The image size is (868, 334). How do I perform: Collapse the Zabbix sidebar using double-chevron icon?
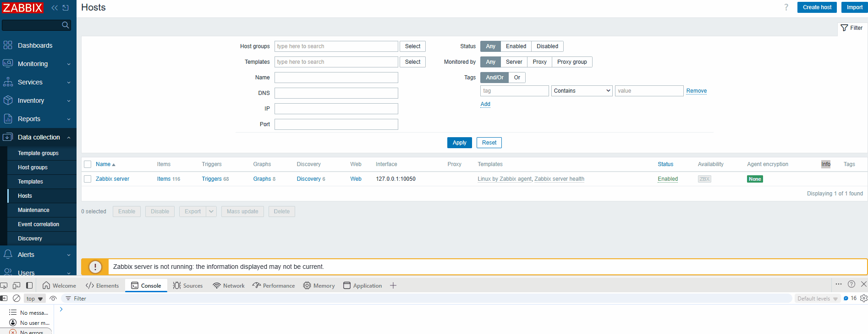pos(55,8)
